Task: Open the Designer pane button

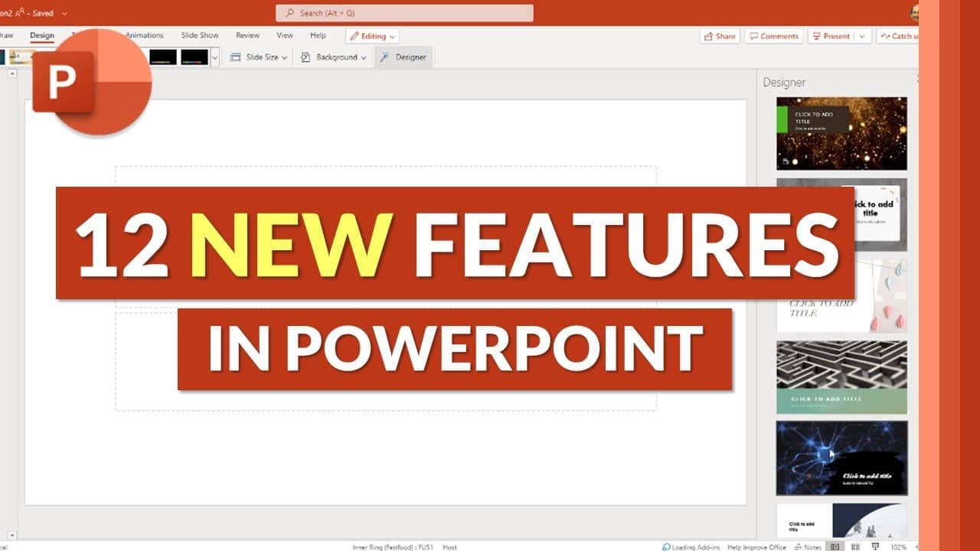Action: 403,57
